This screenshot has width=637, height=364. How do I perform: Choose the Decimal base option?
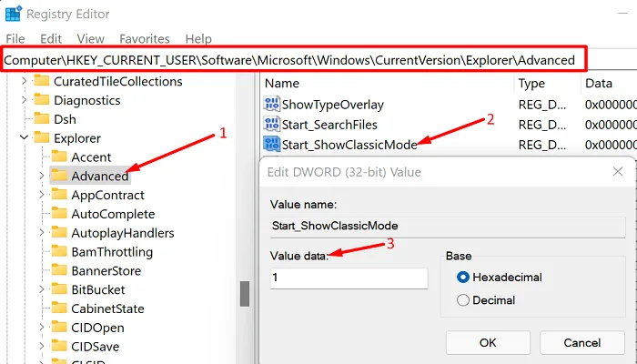point(486,300)
